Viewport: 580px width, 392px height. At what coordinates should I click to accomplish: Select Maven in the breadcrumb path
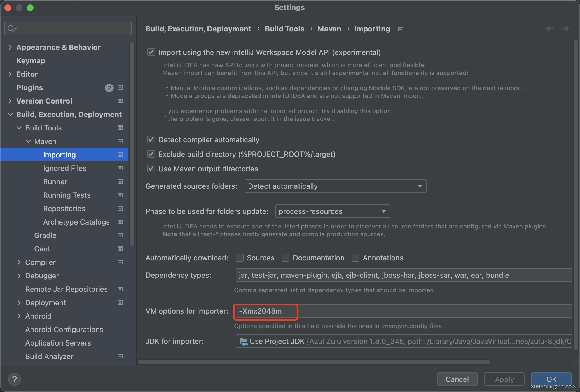click(329, 29)
